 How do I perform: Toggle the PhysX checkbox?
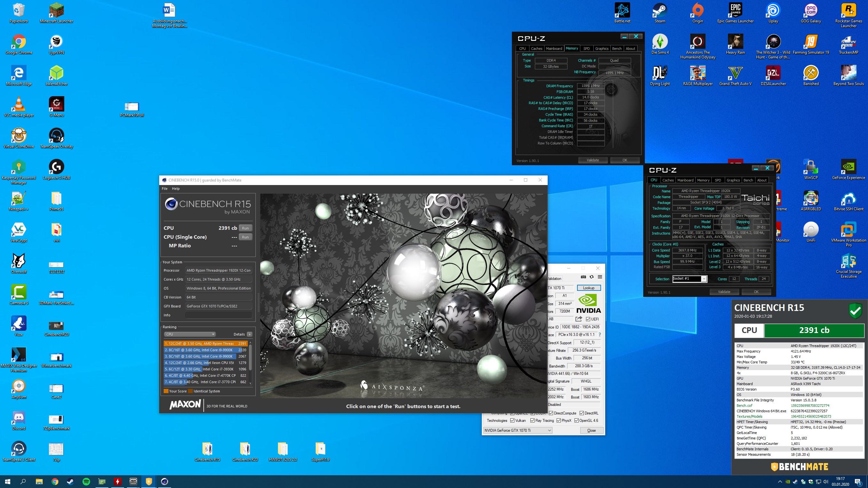pyautogui.click(x=559, y=420)
